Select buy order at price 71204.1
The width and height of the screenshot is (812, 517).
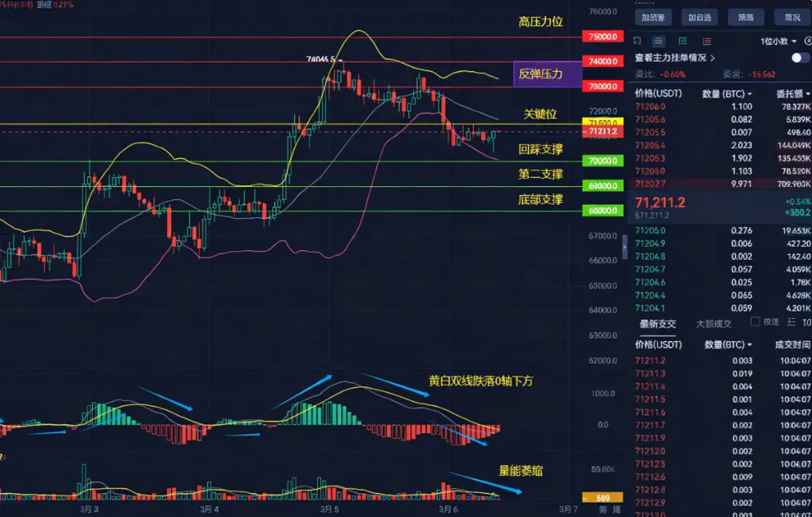[720, 308]
